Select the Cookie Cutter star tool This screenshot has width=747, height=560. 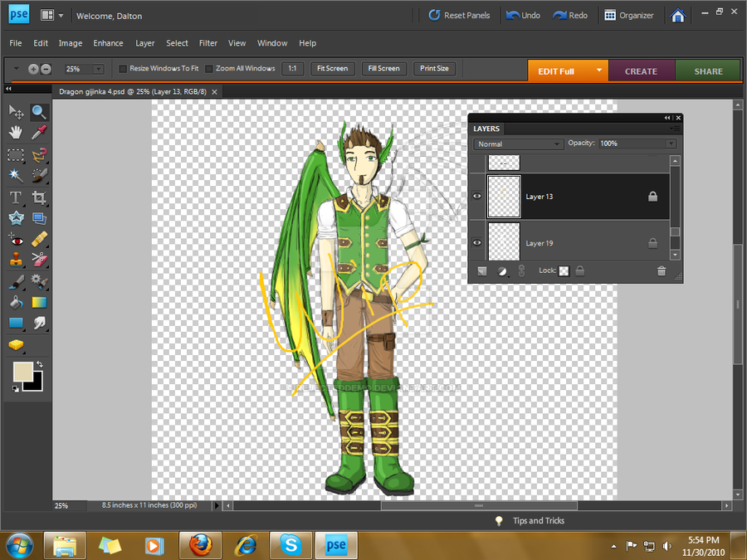pyautogui.click(x=16, y=218)
